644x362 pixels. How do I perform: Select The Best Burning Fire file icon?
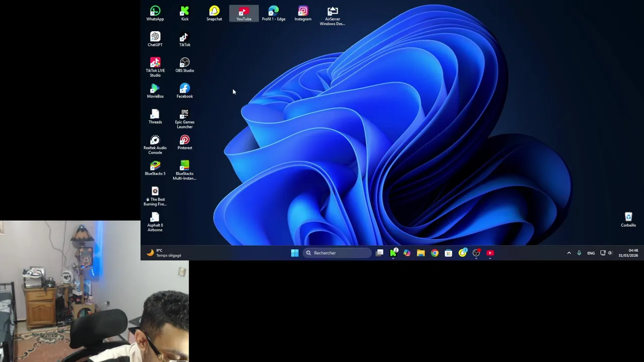tap(155, 197)
